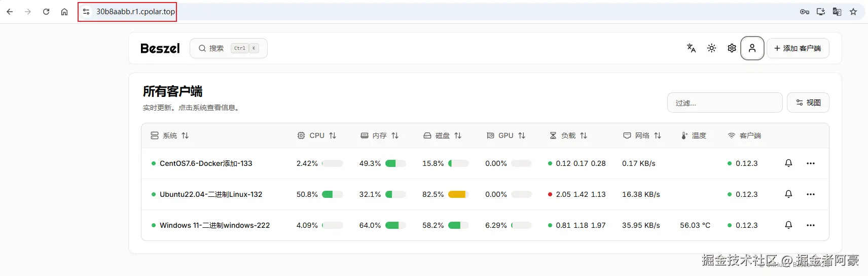Open Ubuntu22.04-二进制Linux-132 system
Viewport: 868px width, 276px height.
[211, 194]
